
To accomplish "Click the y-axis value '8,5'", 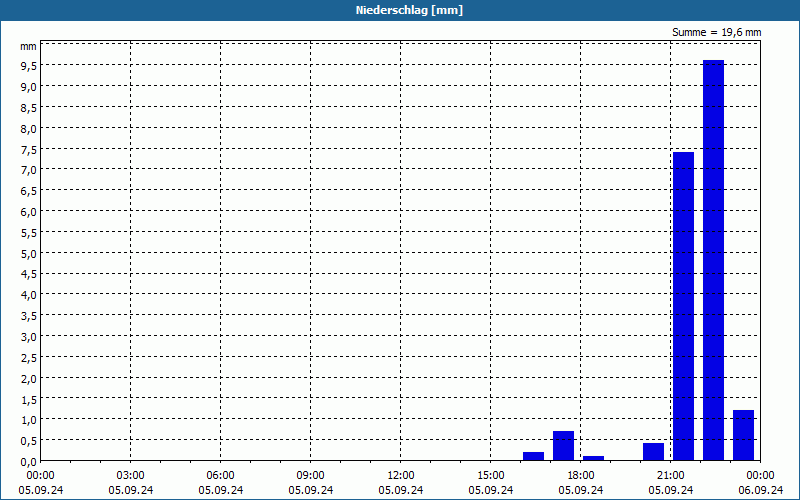I will 29,108.
